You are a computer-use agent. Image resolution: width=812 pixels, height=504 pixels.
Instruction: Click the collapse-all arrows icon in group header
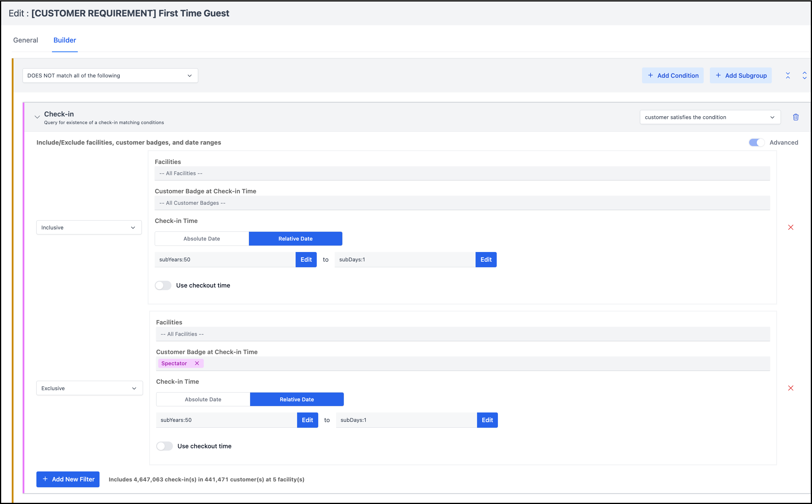pyautogui.click(x=788, y=76)
